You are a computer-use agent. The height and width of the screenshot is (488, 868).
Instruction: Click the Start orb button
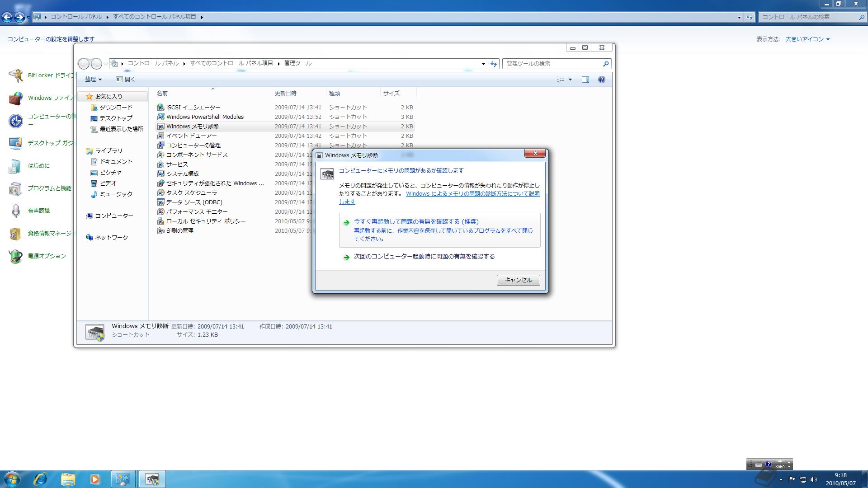[x=11, y=479]
